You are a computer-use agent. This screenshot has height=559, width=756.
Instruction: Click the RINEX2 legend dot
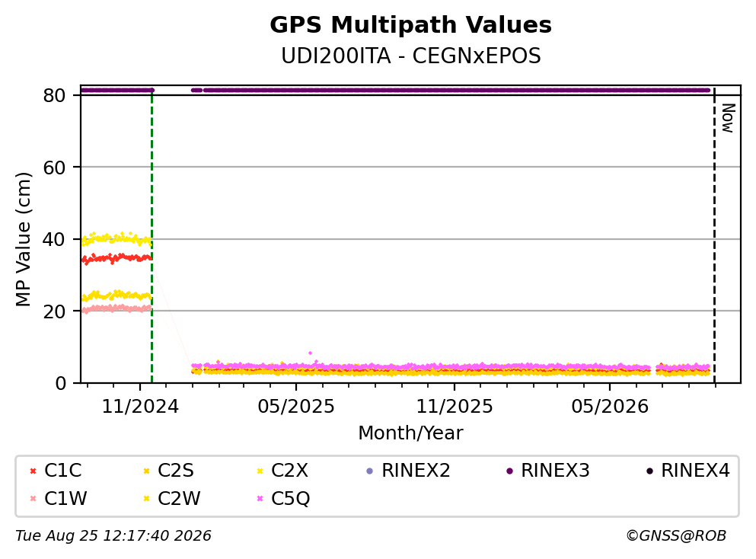click(x=370, y=471)
